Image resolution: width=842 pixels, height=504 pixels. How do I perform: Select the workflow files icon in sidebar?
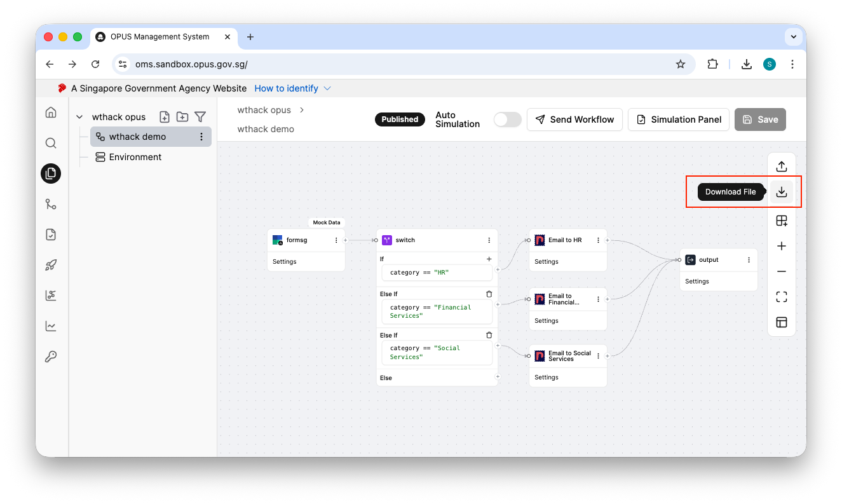tap(51, 174)
